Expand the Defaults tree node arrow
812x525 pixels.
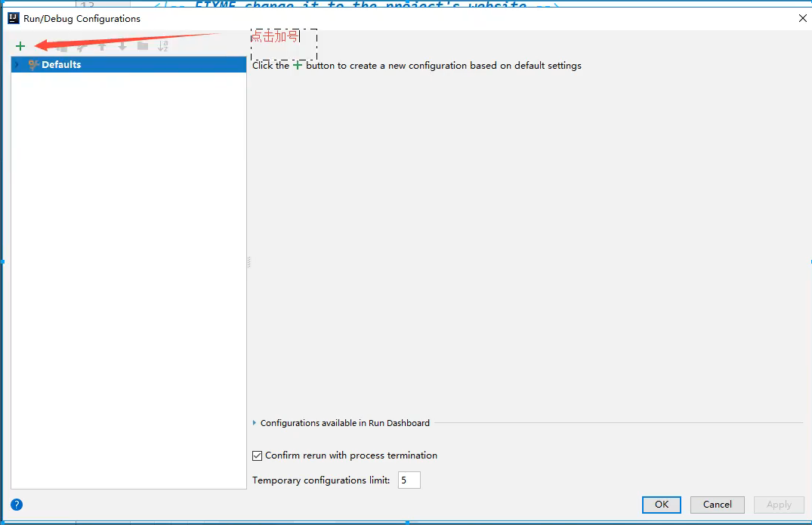coord(17,65)
